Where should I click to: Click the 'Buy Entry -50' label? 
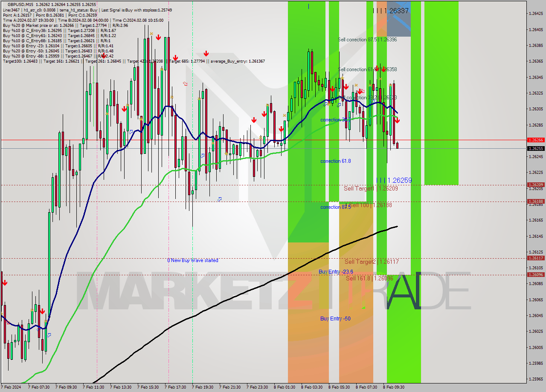[335, 319]
